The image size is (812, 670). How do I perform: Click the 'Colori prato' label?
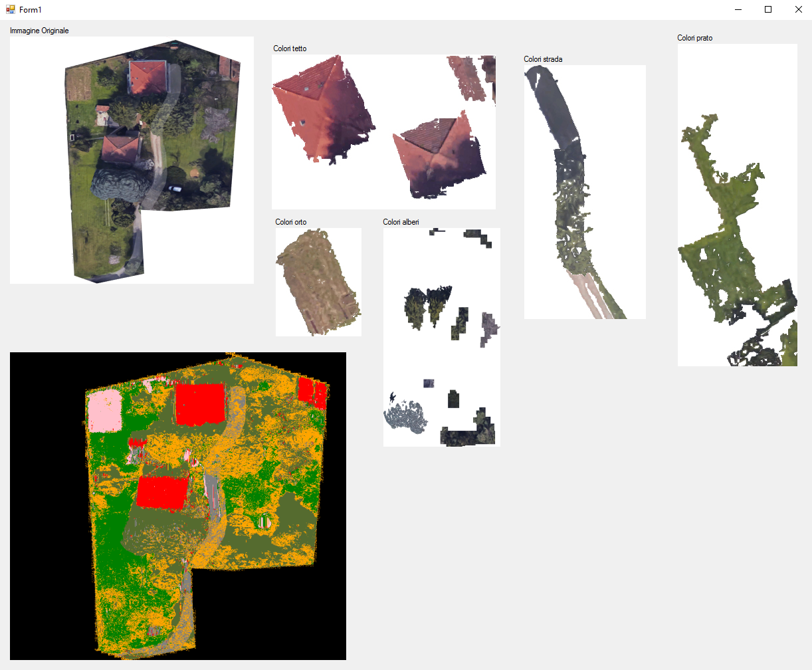(x=695, y=38)
